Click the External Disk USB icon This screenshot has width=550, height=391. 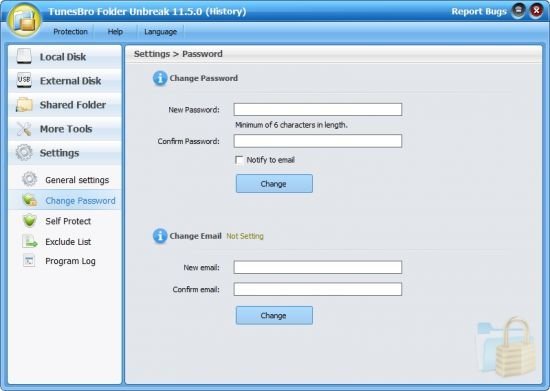pos(24,80)
